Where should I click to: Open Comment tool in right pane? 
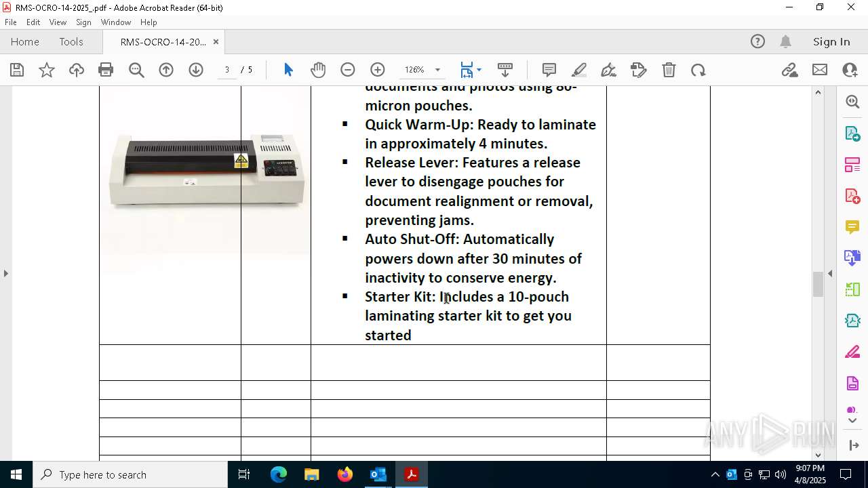click(x=852, y=227)
